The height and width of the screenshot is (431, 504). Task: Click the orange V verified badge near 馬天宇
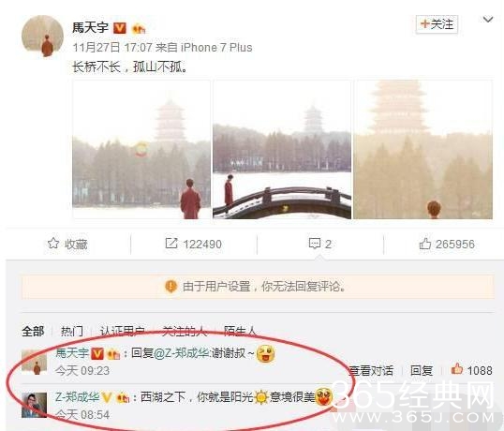pos(120,28)
